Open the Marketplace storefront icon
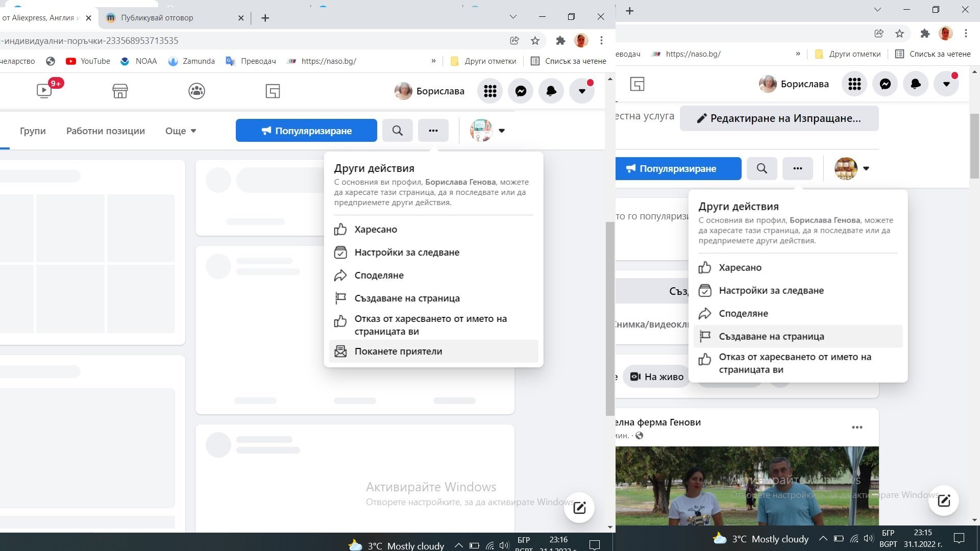This screenshot has height=551, width=980. click(x=120, y=91)
